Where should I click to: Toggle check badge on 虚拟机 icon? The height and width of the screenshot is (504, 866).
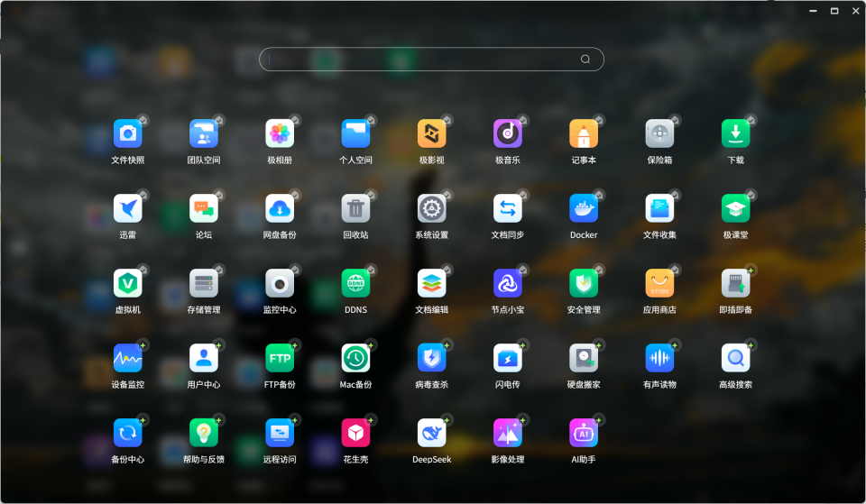pyautogui.click(x=143, y=270)
